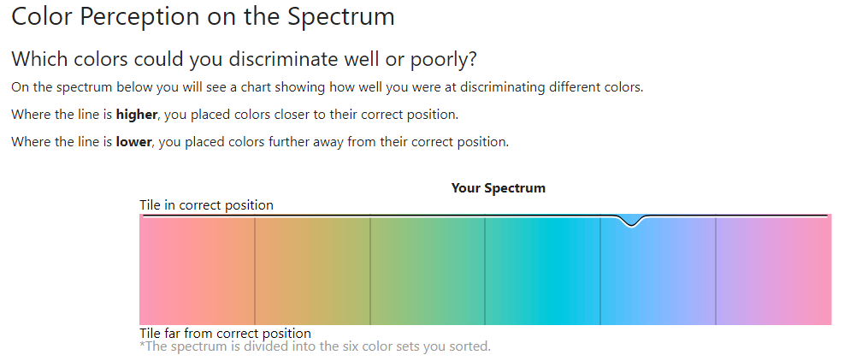Click the 'Tile far from correct position' label
Viewport: 868px width, 361px height.
point(225,334)
